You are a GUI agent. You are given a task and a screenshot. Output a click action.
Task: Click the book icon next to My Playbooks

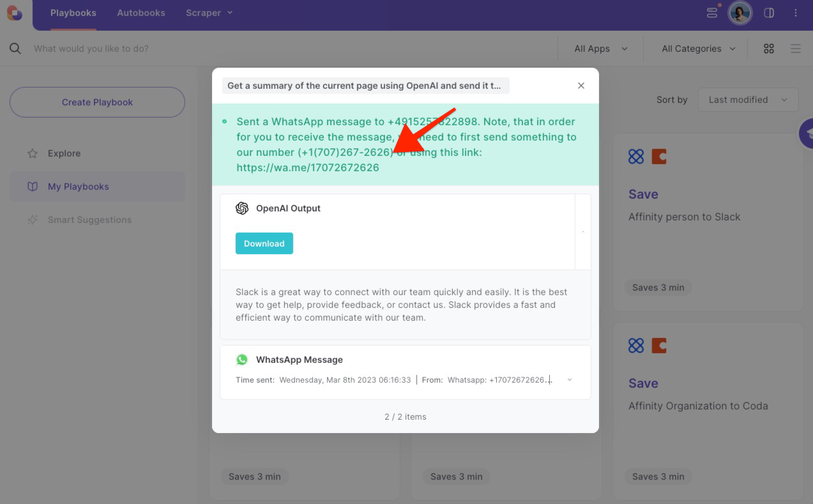(x=32, y=186)
